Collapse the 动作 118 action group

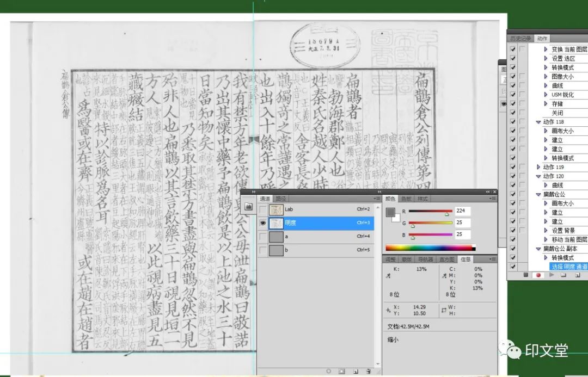click(x=538, y=121)
